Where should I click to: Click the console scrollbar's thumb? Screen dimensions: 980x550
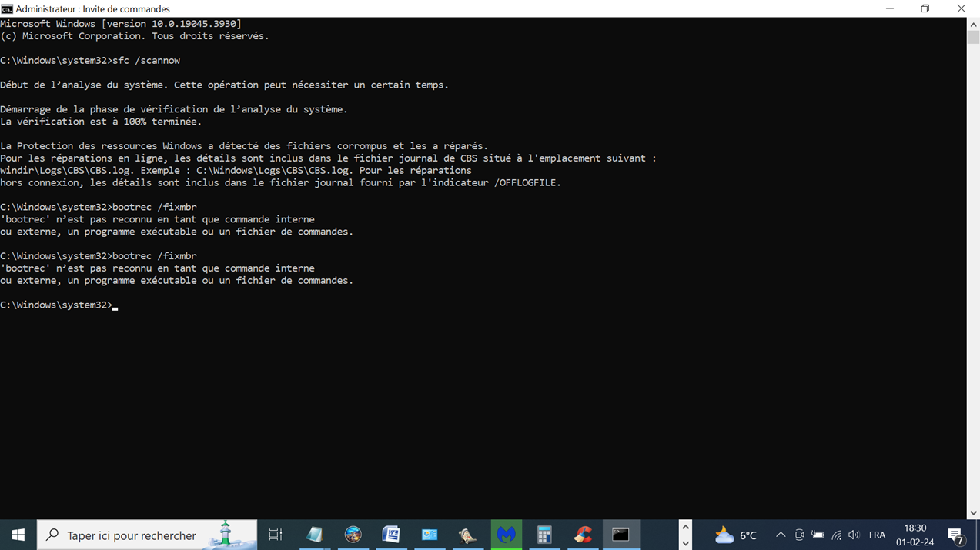pos(973,38)
